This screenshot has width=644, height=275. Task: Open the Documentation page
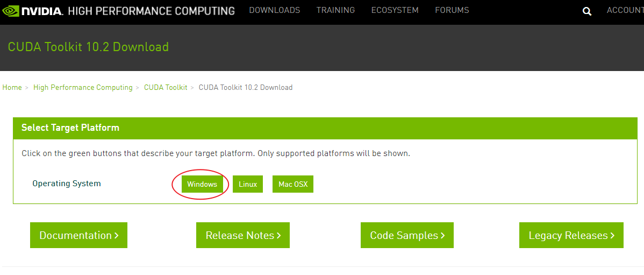[78, 235]
